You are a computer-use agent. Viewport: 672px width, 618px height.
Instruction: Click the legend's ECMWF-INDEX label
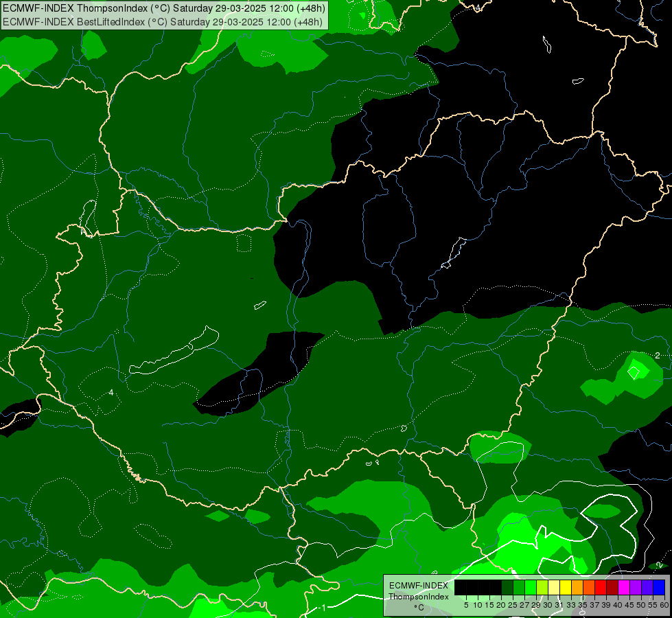click(418, 586)
